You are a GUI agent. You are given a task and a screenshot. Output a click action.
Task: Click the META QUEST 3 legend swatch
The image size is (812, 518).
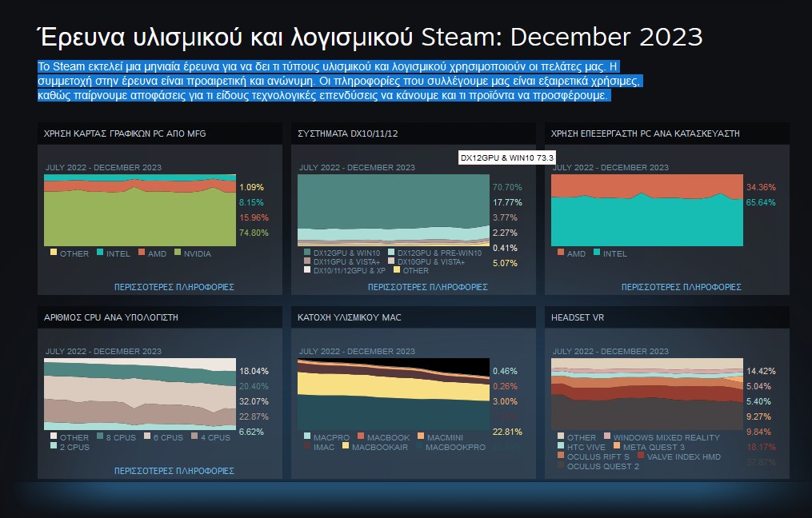[x=617, y=445]
